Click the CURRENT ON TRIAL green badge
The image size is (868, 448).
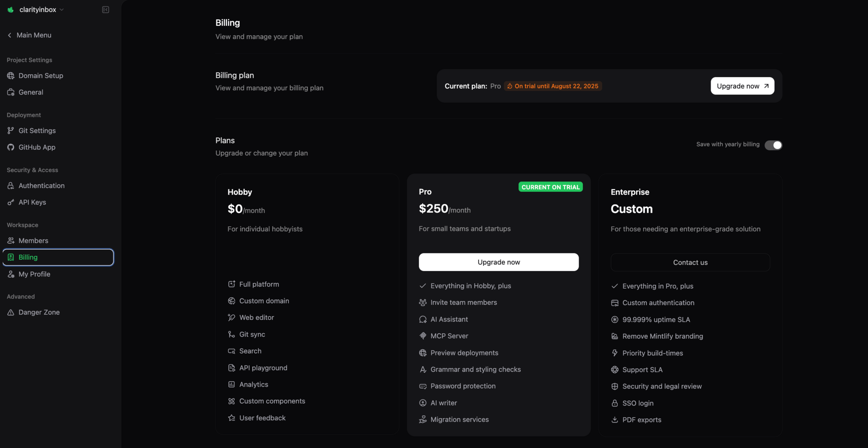tap(550, 187)
